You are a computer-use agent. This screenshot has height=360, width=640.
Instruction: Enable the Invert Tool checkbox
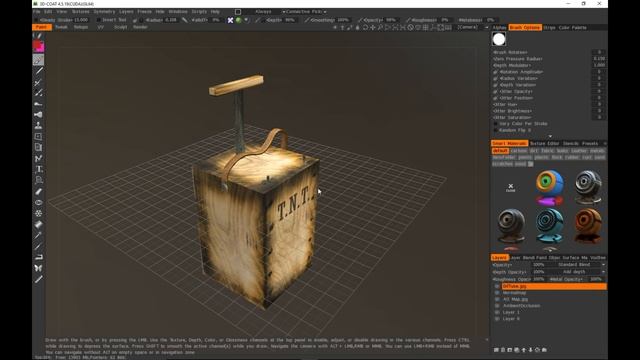[x=98, y=20]
